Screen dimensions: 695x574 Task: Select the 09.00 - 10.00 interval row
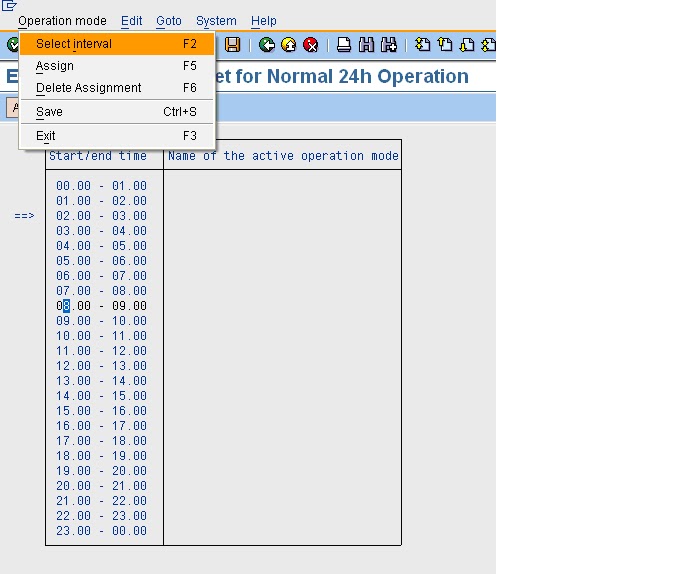click(102, 321)
